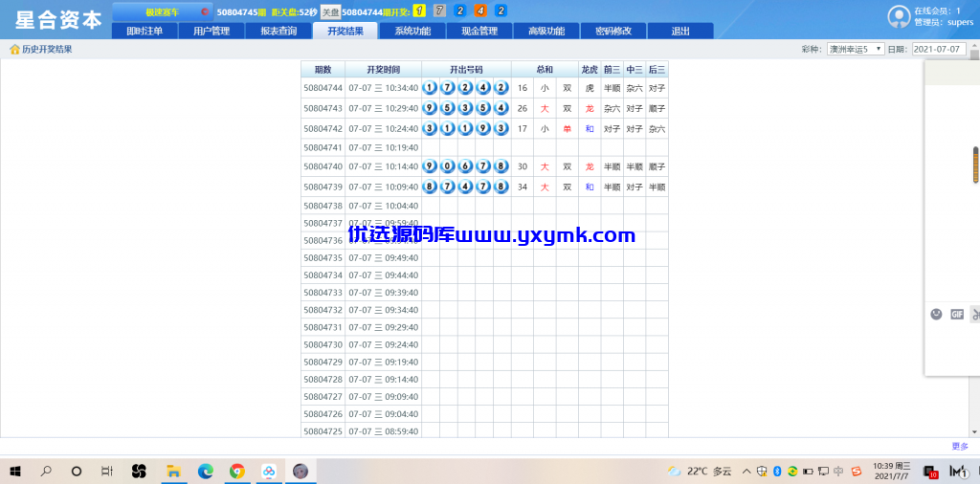Click the Bluetooth tray icon

(777, 471)
